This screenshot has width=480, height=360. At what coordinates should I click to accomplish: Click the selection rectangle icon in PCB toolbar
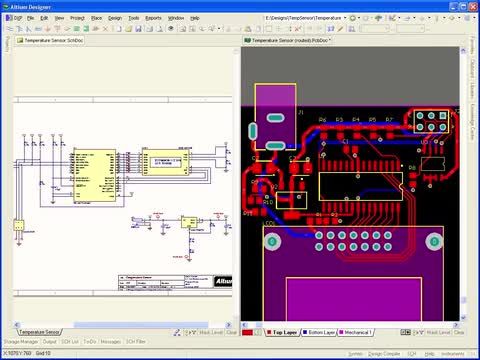(269, 29)
